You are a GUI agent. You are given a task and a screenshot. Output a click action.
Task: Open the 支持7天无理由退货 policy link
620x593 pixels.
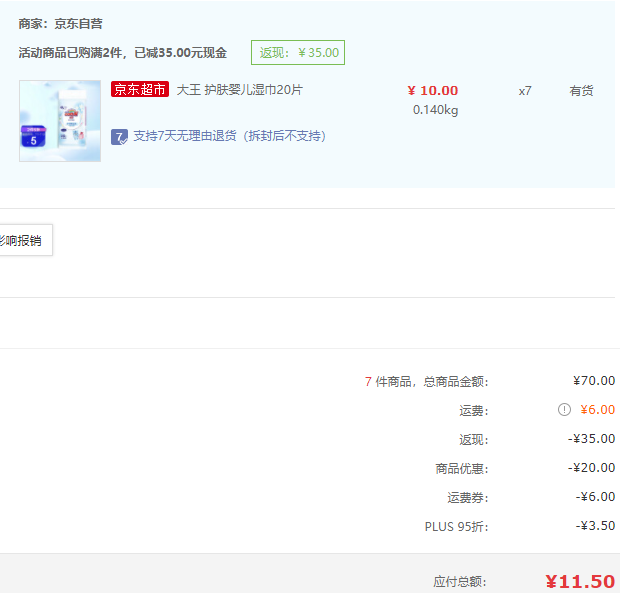tap(230, 136)
